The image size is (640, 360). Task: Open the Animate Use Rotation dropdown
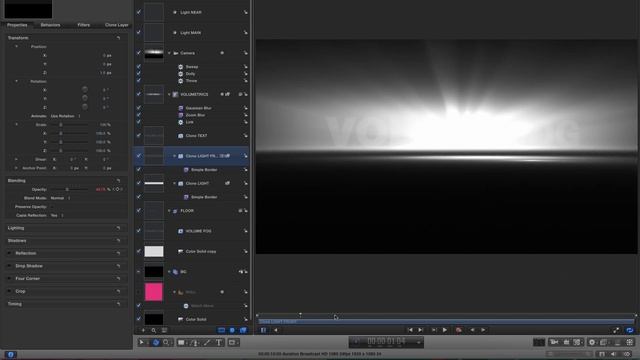coord(66,116)
